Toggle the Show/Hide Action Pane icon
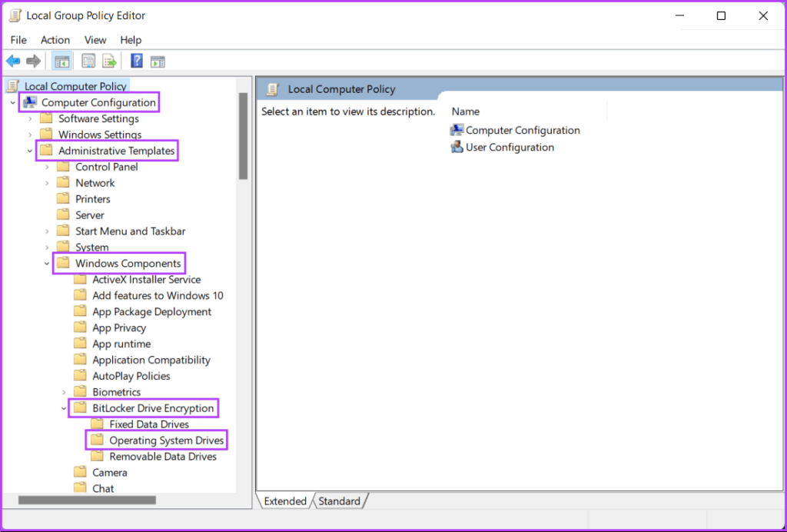This screenshot has width=787, height=532. point(158,62)
